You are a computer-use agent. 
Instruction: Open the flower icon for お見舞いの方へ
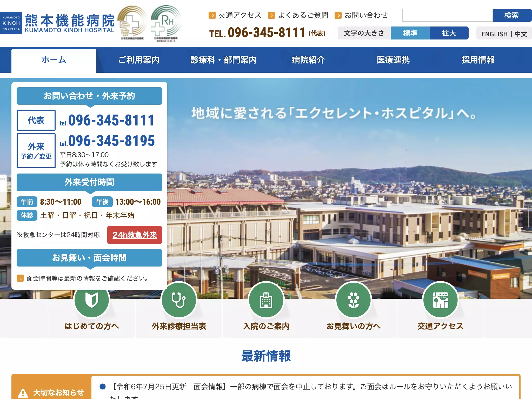[354, 300]
